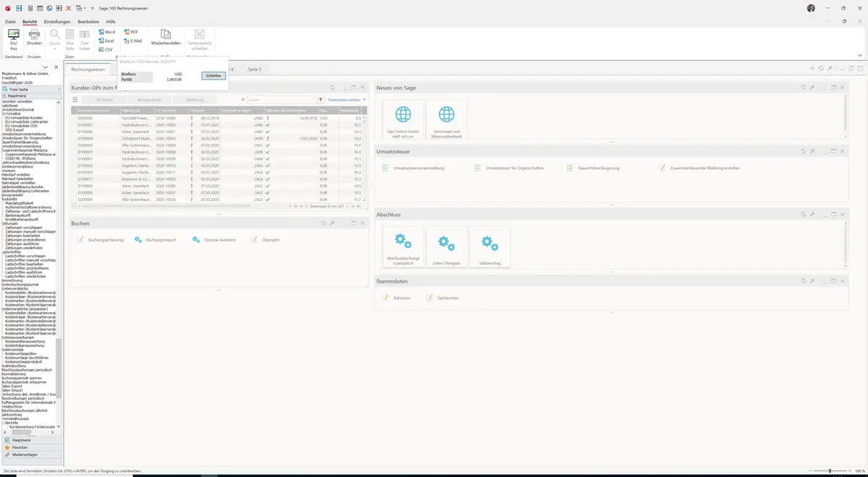Switch to the Seite 5 dashboard tab

point(255,69)
